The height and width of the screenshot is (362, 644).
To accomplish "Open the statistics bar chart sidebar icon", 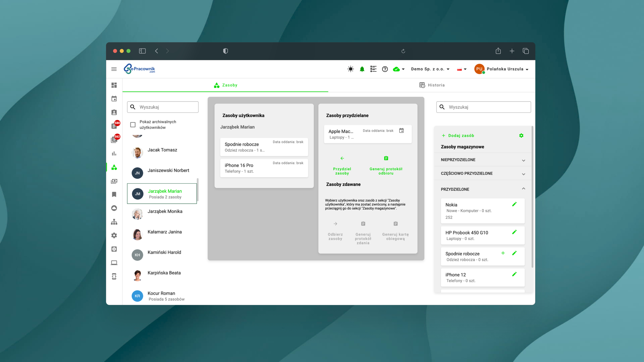I will [114, 153].
